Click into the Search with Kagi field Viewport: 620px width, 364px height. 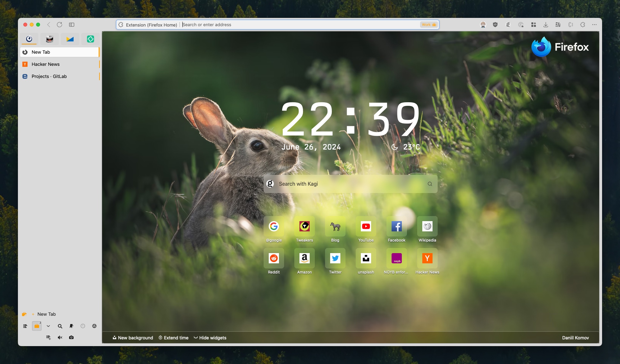[x=350, y=184]
